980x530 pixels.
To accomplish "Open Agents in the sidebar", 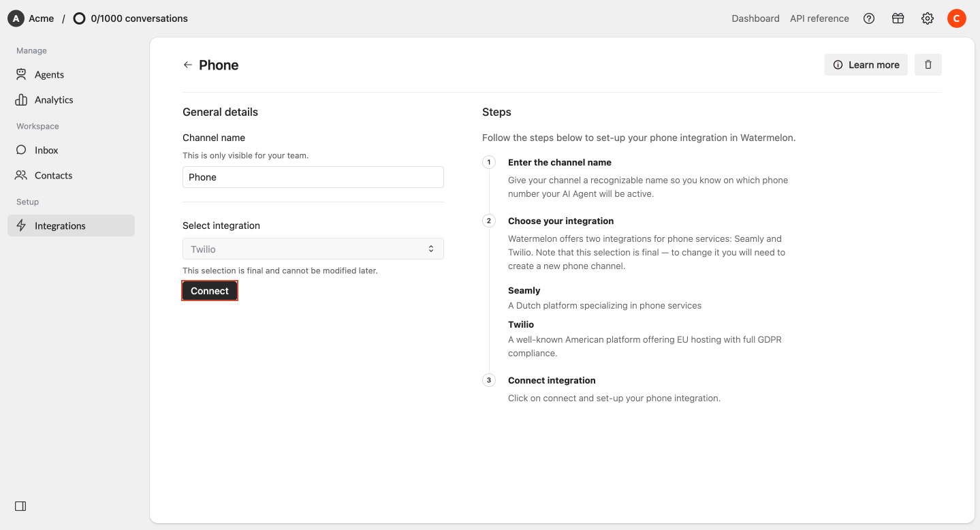I will tap(71, 74).
